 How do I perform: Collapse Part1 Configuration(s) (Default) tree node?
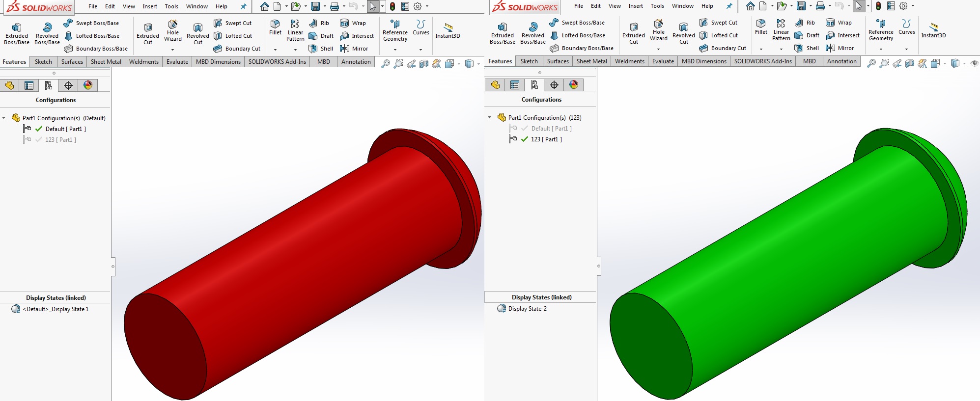coord(4,118)
